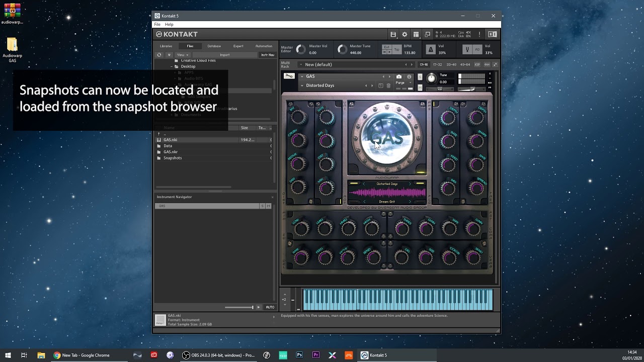Switch to the Automation tab
The height and width of the screenshot is (362, 644).
point(264,46)
